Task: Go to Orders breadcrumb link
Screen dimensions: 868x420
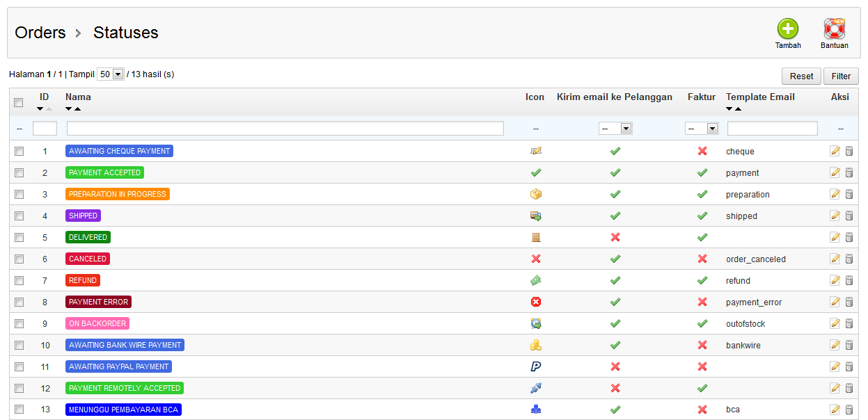Action: point(40,33)
